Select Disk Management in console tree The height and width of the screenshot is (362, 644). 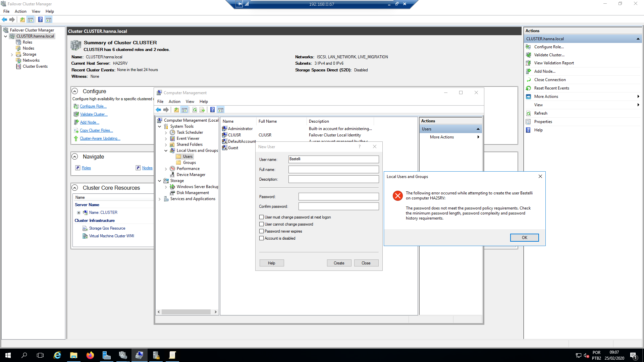point(193,193)
